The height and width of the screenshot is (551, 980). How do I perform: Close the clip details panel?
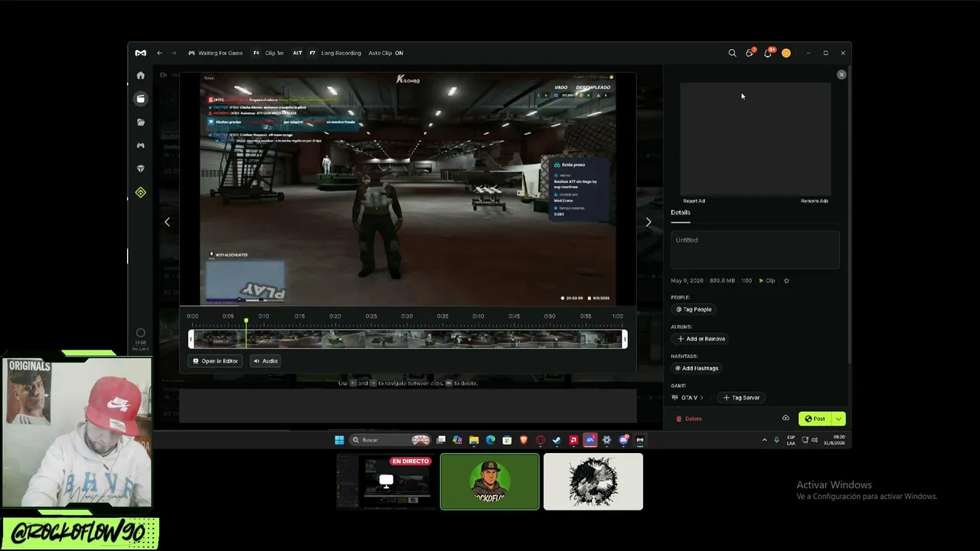tap(841, 74)
